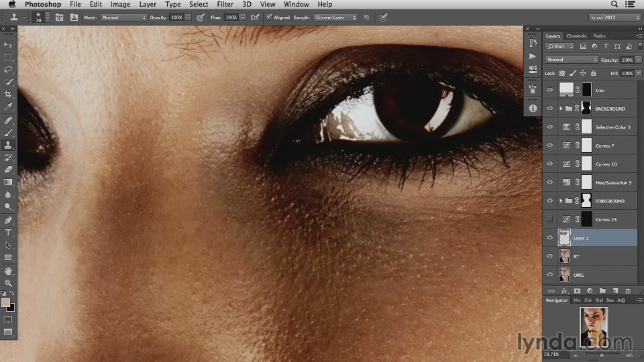
Task: Hide the ORIG layer
Action: pos(549,275)
